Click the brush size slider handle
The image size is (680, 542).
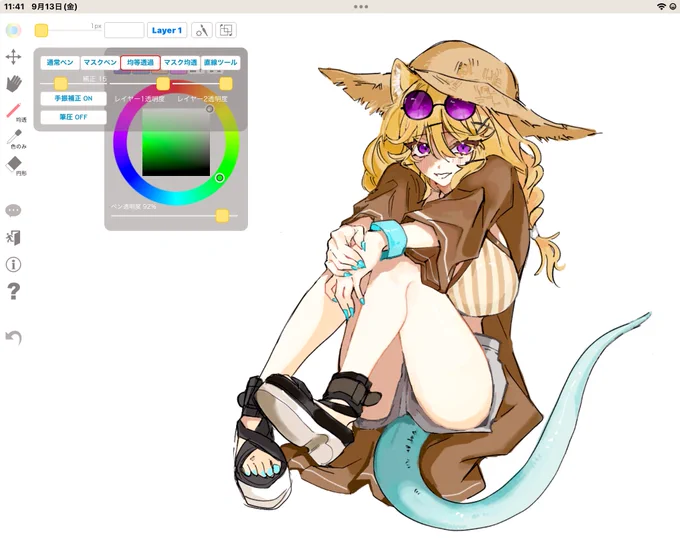(x=41, y=30)
